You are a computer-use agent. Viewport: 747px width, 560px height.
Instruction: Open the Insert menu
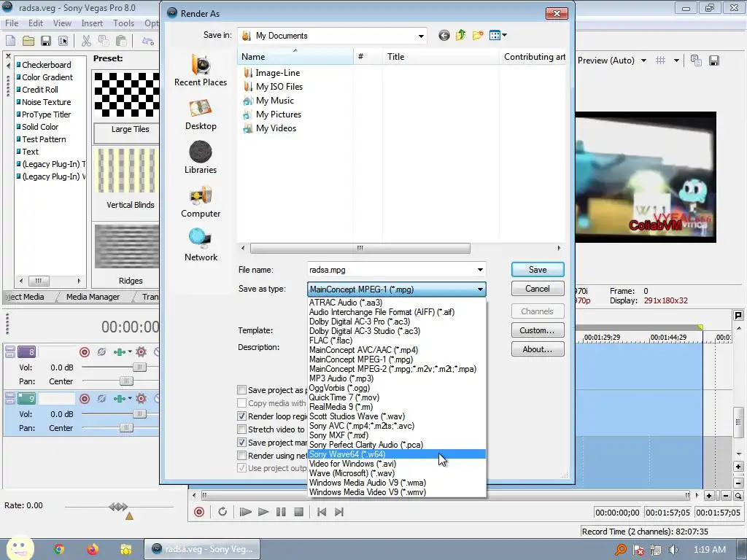coord(92,23)
